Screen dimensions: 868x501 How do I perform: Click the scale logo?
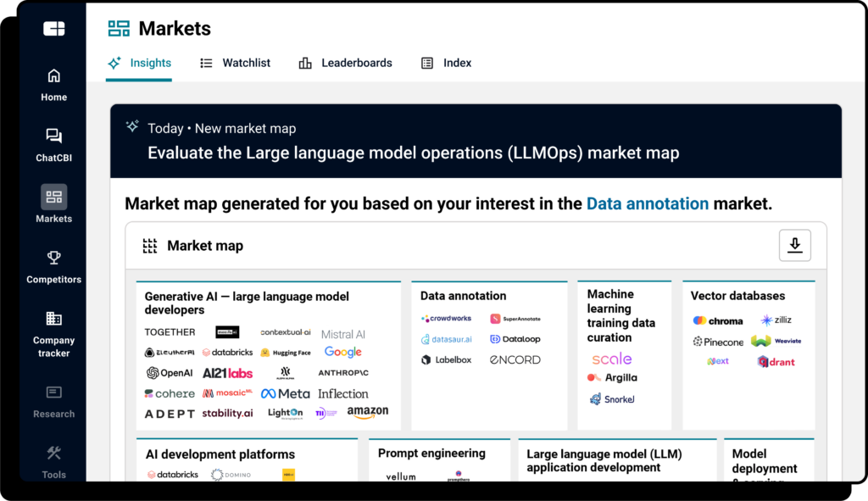click(x=612, y=359)
